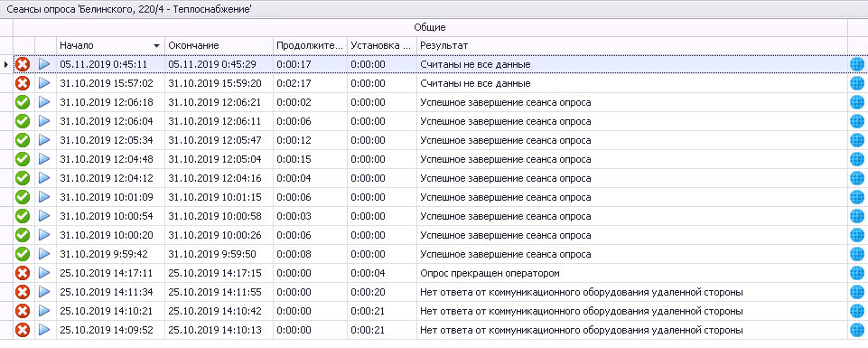Select the end time cell 31.10.2019 12:05:47
Viewport: 868px width, 348px height.
click(x=219, y=140)
